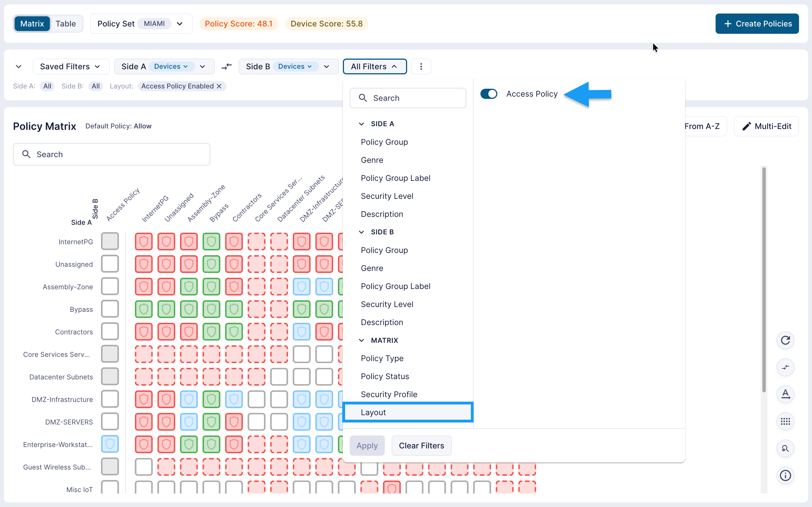This screenshot has width=812, height=507.
Task: Click the Clear Filters button
Action: (x=422, y=446)
